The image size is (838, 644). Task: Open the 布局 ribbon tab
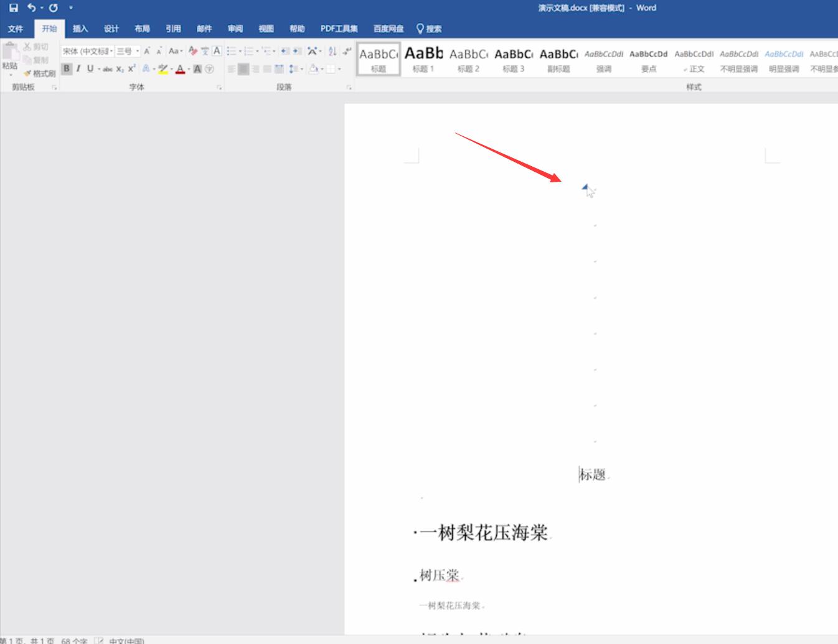point(143,29)
